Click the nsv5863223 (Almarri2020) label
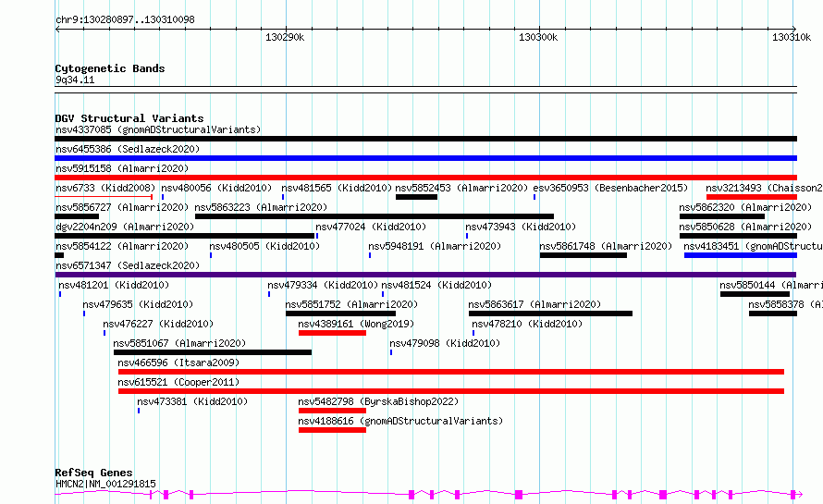The image size is (823, 504). (261, 207)
